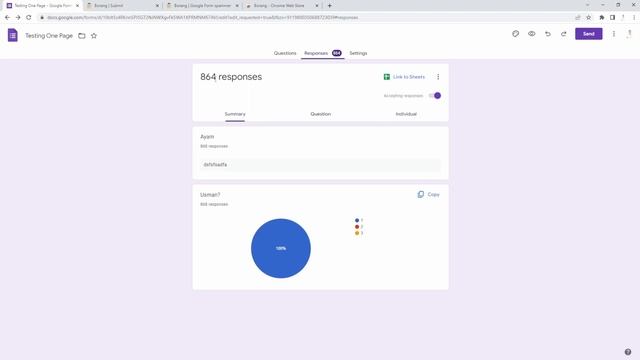Click the redo arrow icon
The width and height of the screenshot is (640, 360).
coord(564,34)
